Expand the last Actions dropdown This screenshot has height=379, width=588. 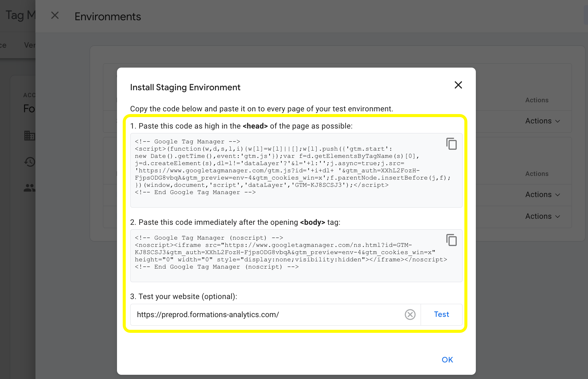(x=542, y=216)
